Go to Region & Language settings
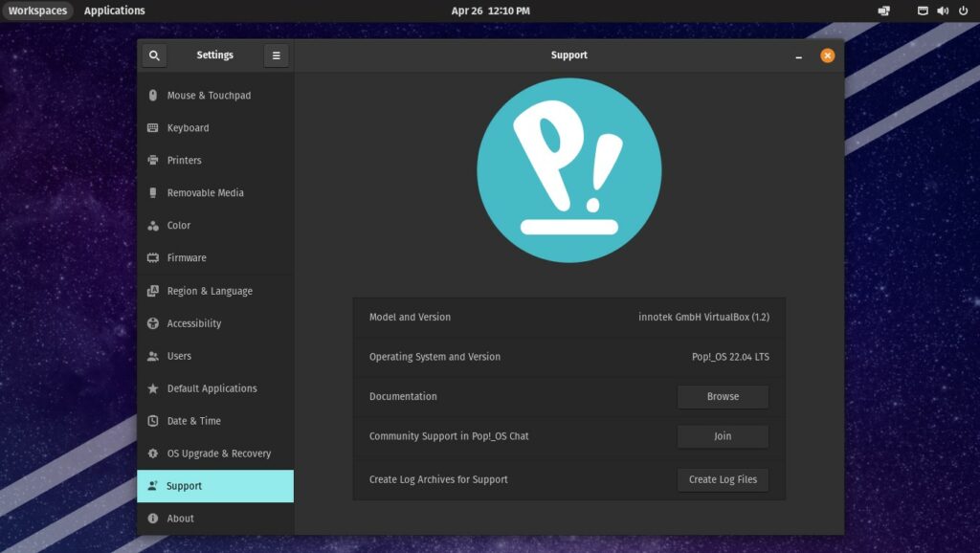The image size is (980, 553). click(210, 291)
